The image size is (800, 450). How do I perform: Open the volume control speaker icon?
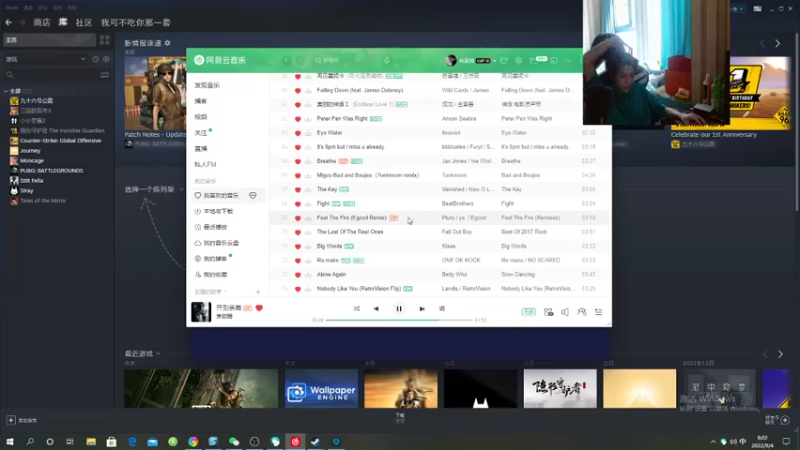coord(565,312)
